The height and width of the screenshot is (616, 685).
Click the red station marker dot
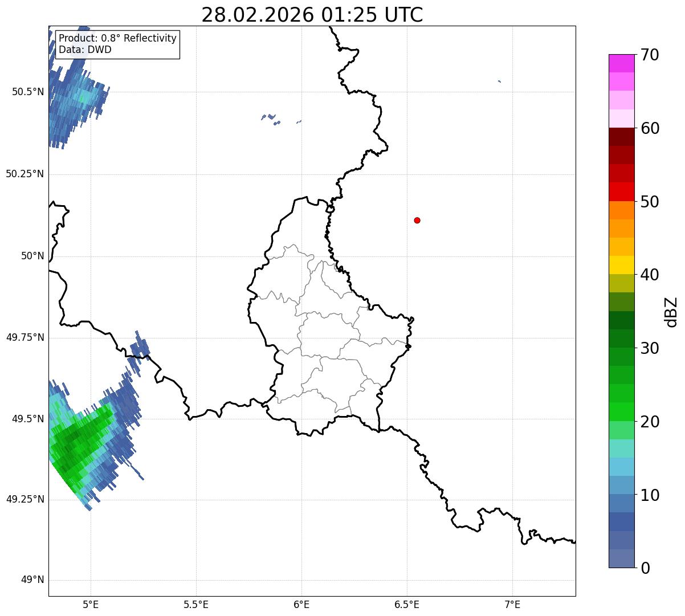pos(417,220)
